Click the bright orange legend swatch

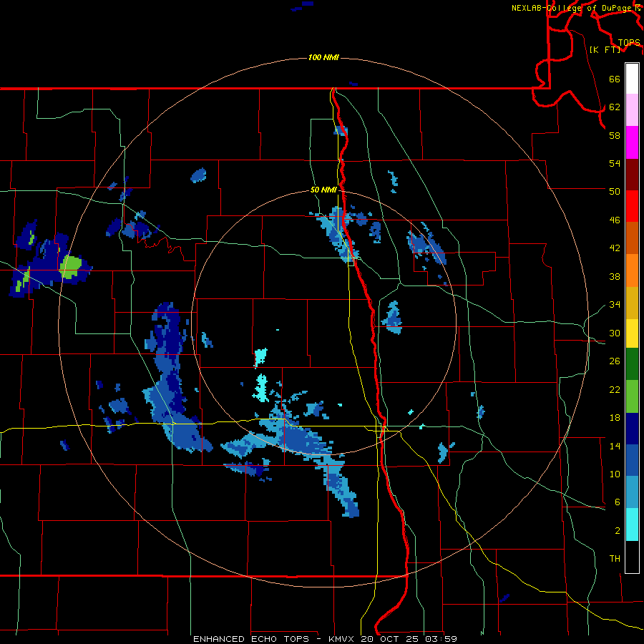pyautogui.click(x=632, y=270)
